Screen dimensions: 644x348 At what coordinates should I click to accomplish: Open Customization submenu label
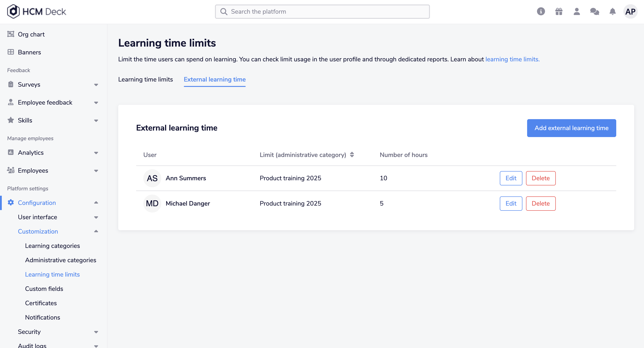click(x=38, y=232)
